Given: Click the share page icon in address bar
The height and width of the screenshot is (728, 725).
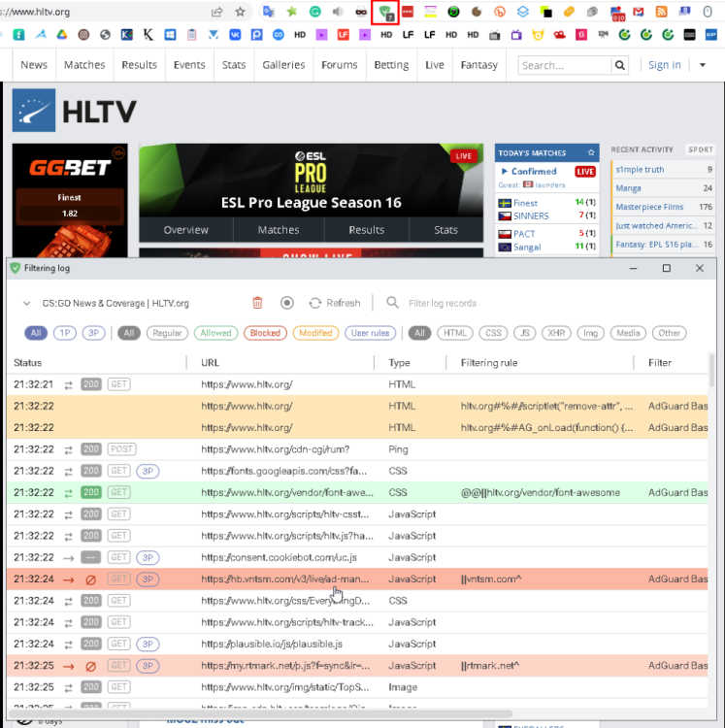Looking at the screenshot, I should point(216,12).
